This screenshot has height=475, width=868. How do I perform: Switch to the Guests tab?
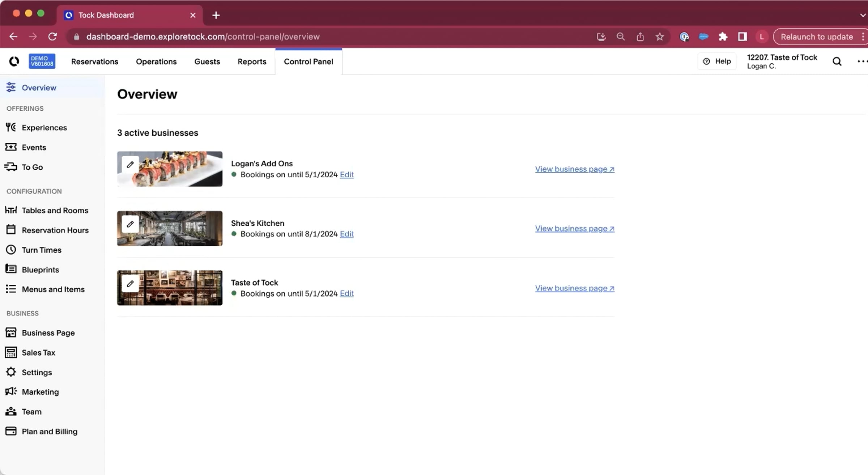click(207, 62)
